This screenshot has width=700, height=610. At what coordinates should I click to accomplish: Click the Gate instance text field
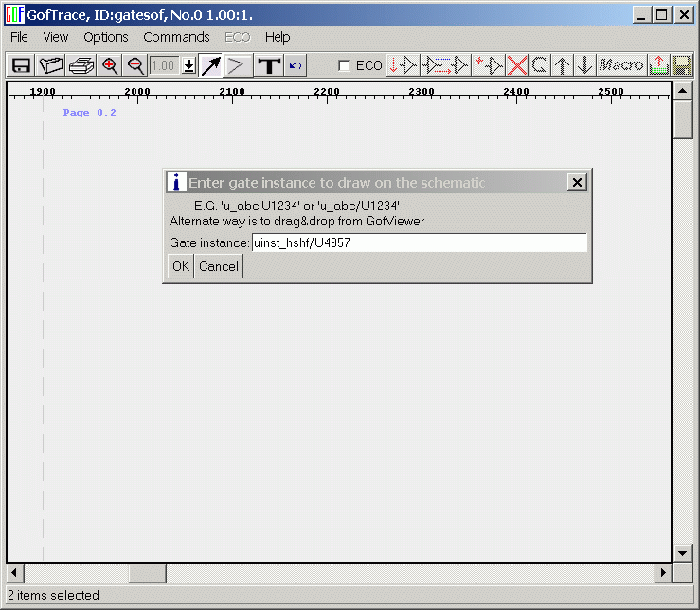click(x=419, y=243)
